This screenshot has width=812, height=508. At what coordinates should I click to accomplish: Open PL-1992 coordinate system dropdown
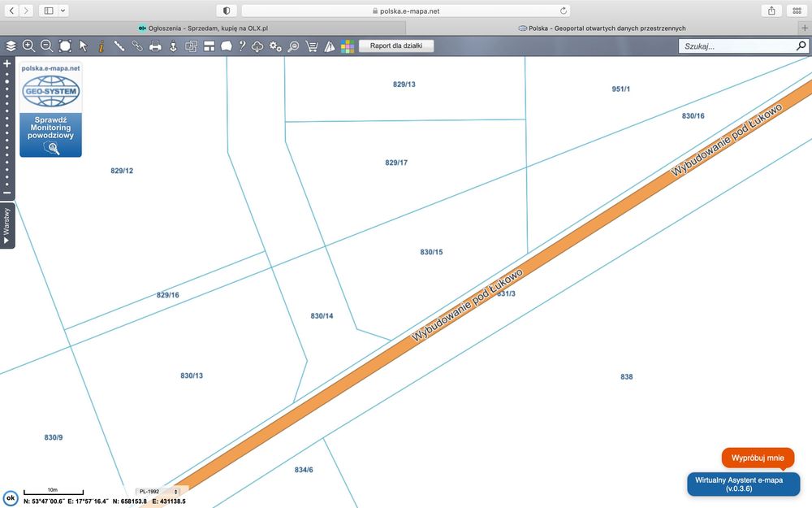point(158,492)
